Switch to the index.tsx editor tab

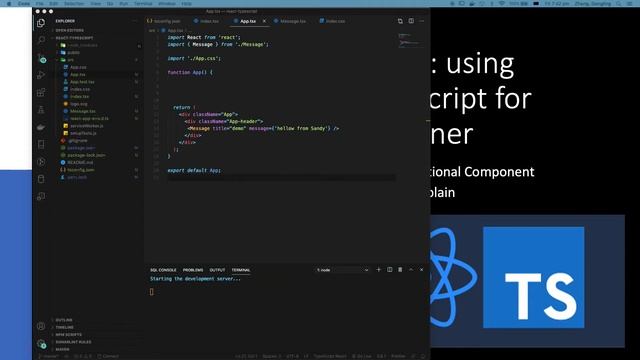click(x=206, y=21)
